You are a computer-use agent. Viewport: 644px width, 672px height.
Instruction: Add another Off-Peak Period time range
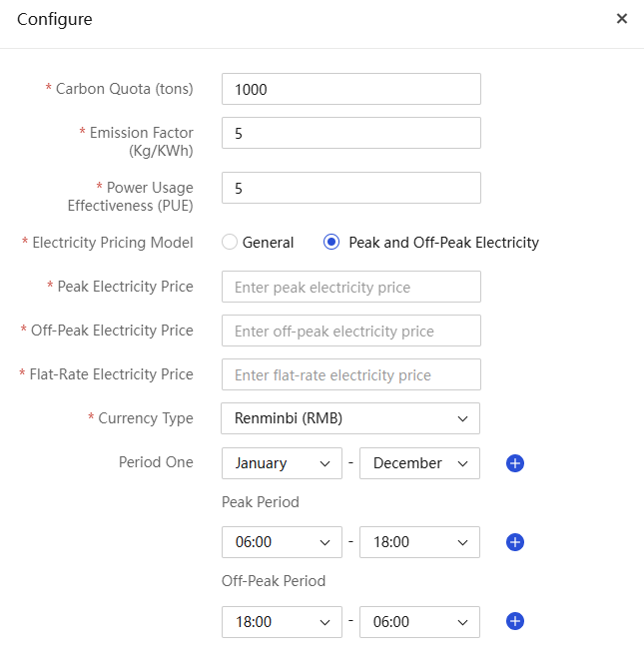point(514,621)
